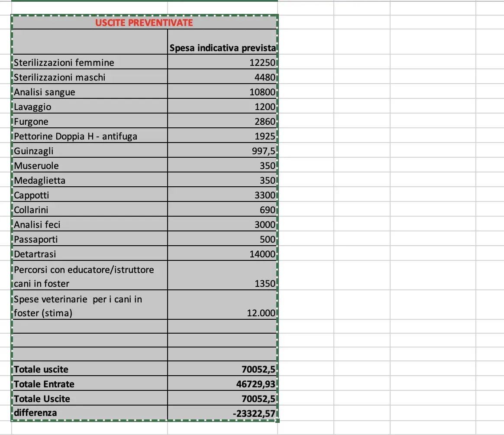Image resolution: width=504 pixels, height=435 pixels.
Task: Click the fill handle at selection corner
Action: [x=277, y=420]
